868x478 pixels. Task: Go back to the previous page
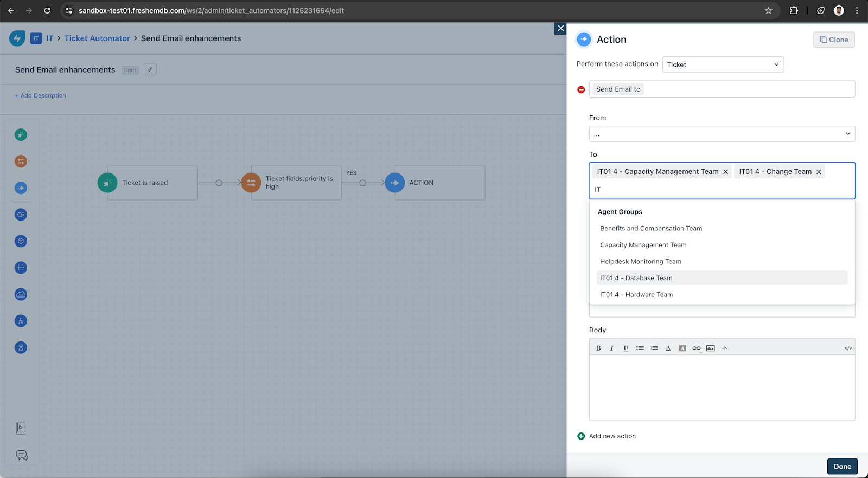11,10
